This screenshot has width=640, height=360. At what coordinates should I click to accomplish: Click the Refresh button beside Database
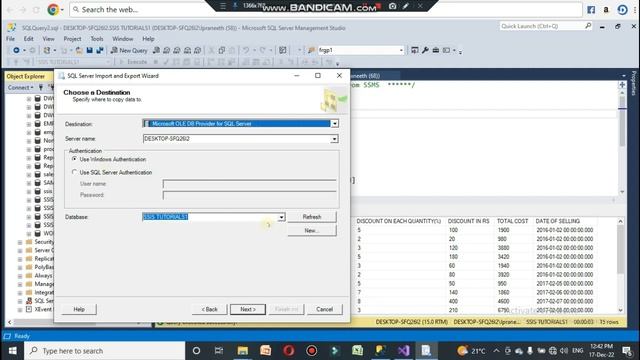pyautogui.click(x=312, y=217)
